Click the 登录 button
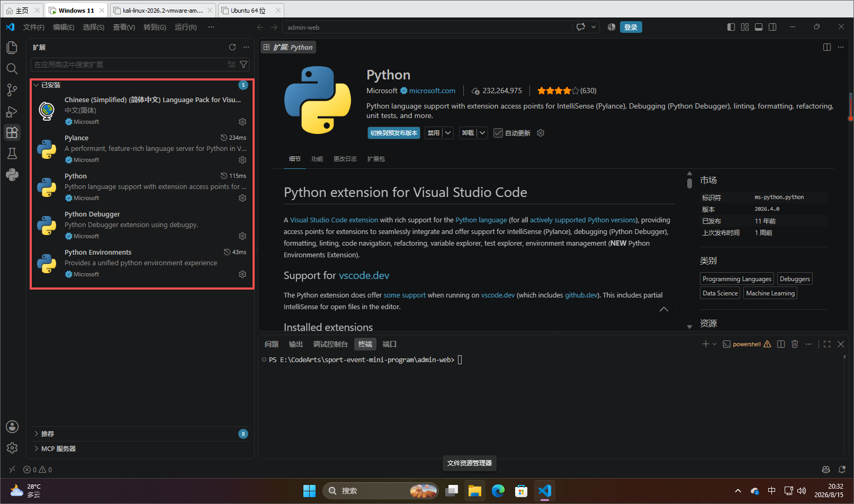The height and width of the screenshot is (504, 854). [631, 27]
